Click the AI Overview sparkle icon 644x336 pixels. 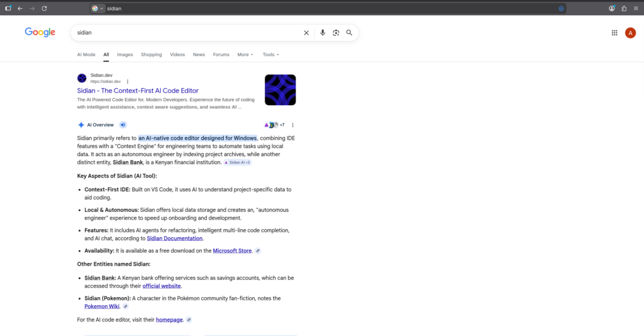[81, 125]
